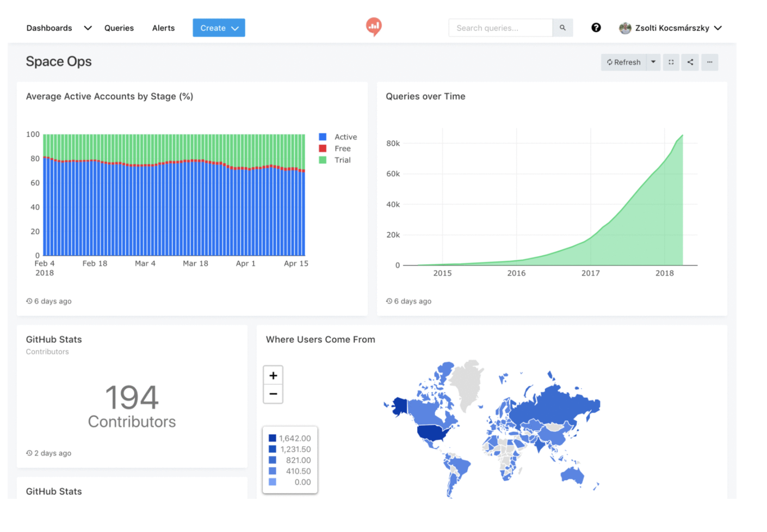
Task: Click the user profile avatar
Action: 625,28
